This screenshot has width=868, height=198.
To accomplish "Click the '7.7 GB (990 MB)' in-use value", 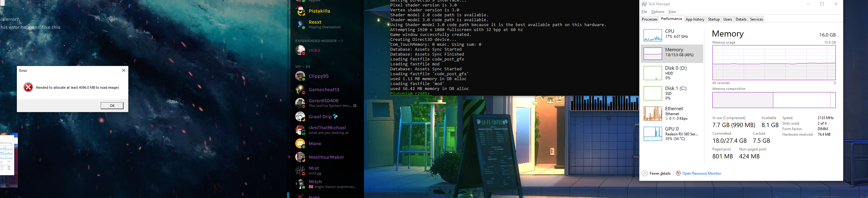I will coord(734,125).
